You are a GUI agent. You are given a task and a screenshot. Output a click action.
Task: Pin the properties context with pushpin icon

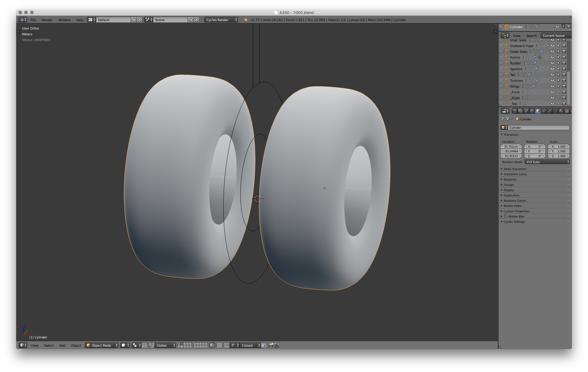click(502, 119)
